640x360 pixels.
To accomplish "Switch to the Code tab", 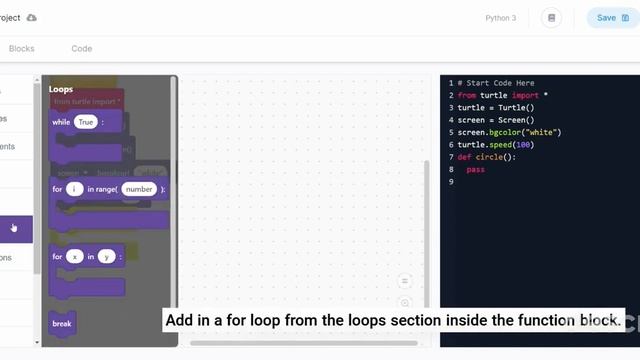I will click(x=82, y=49).
